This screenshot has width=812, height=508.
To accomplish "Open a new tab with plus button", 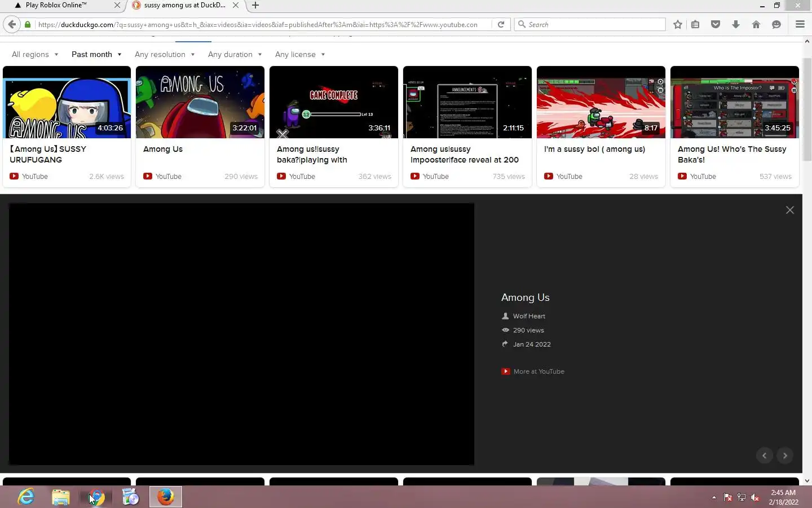I will pos(255,5).
